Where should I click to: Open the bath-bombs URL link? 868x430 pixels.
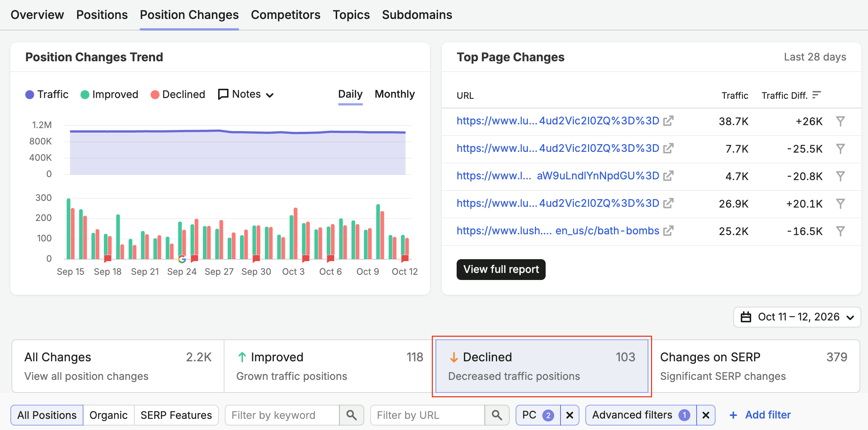[x=558, y=231]
